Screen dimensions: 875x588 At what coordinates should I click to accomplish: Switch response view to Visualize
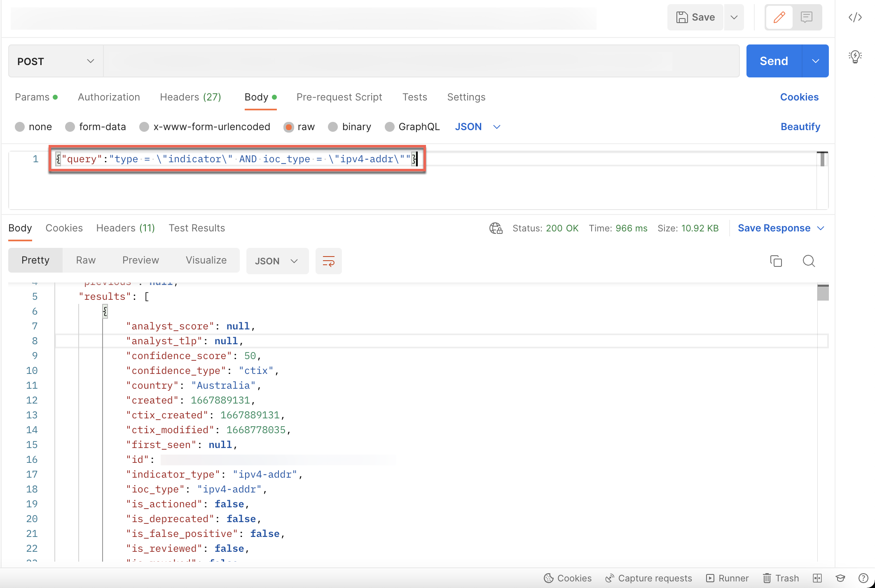(206, 260)
